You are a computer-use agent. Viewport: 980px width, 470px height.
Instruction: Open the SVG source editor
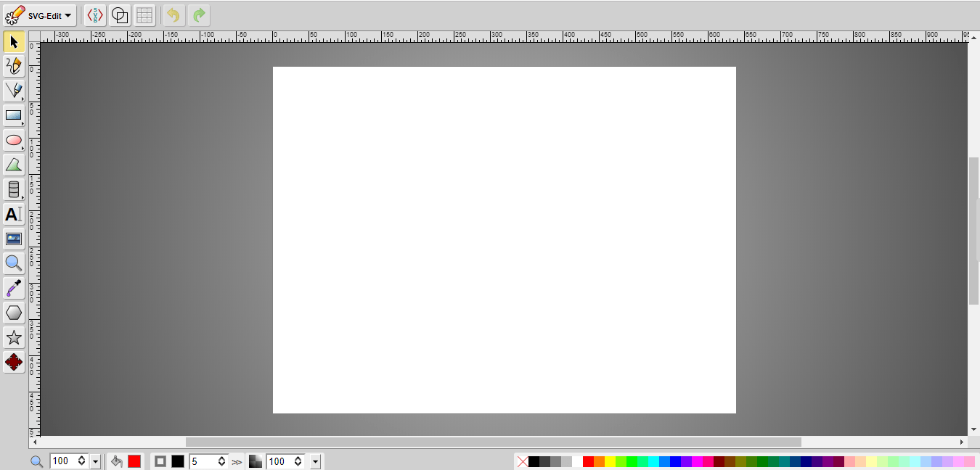pyautogui.click(x=95, y=15)
